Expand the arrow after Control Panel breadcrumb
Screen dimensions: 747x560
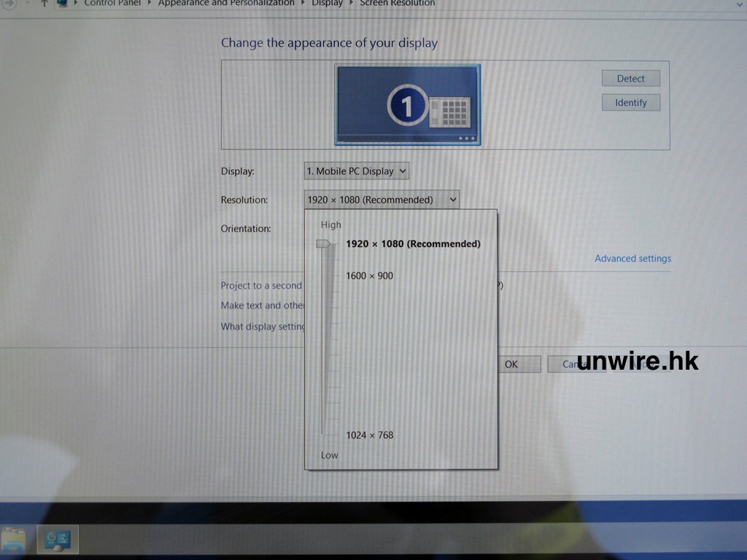click(150, 3)
